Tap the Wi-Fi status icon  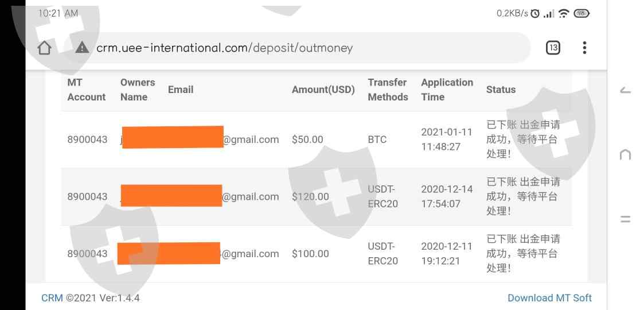[564, 13]
